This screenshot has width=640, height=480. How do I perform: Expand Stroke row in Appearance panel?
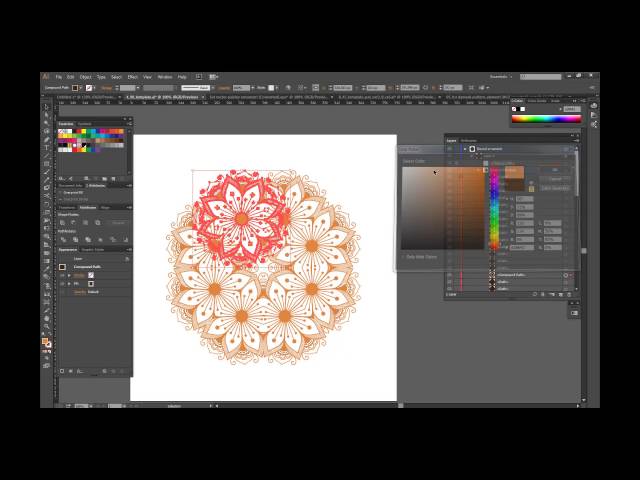pos(69,276)
